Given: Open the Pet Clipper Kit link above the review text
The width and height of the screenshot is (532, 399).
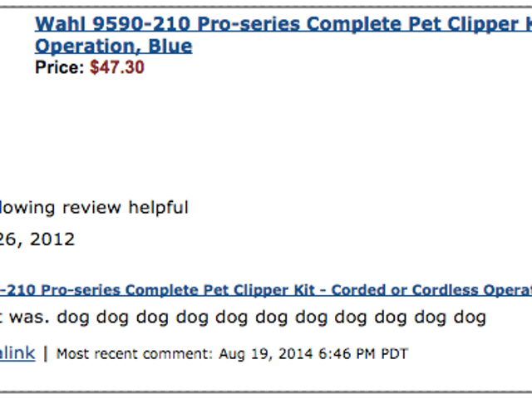Looking at the screenshot, I should coord(266,290).
